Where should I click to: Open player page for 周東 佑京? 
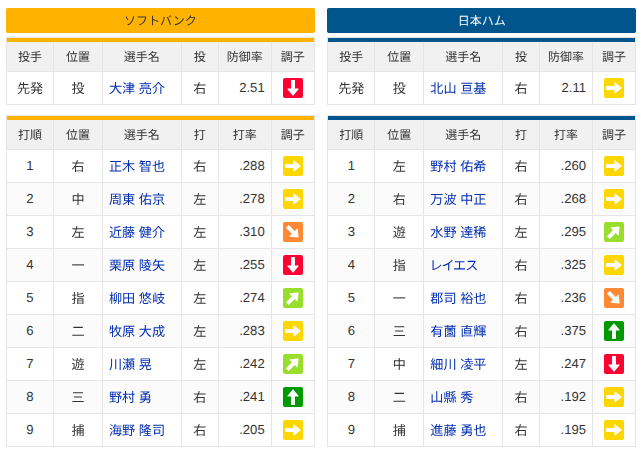(x=137, y=199)
